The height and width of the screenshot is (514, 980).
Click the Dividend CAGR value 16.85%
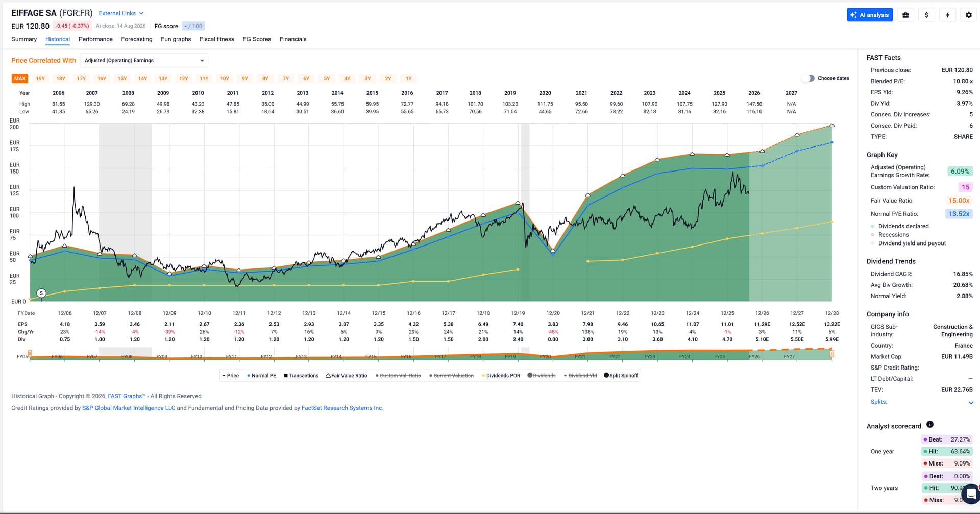963,274
